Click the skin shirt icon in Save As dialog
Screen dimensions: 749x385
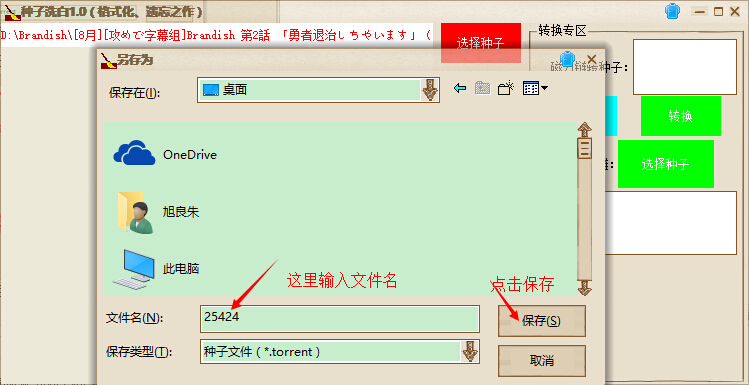click(567, 59)
